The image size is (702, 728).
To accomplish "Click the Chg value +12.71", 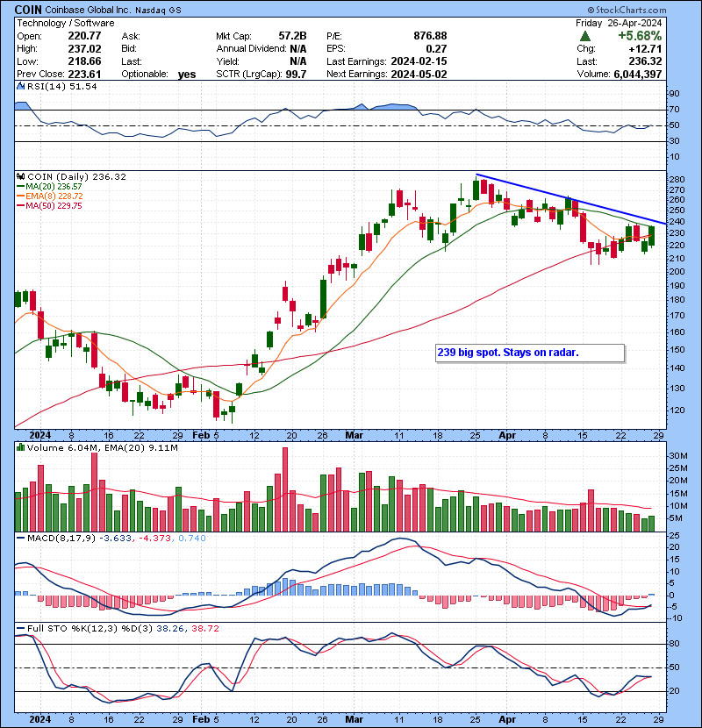I will [x=645, y=49].
